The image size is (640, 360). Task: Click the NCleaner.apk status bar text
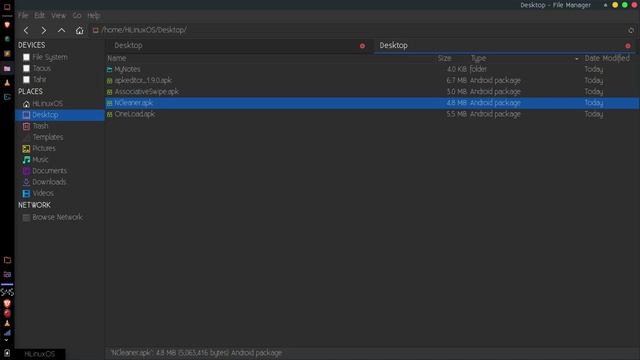pyautogui.click(x=196, y=353)
